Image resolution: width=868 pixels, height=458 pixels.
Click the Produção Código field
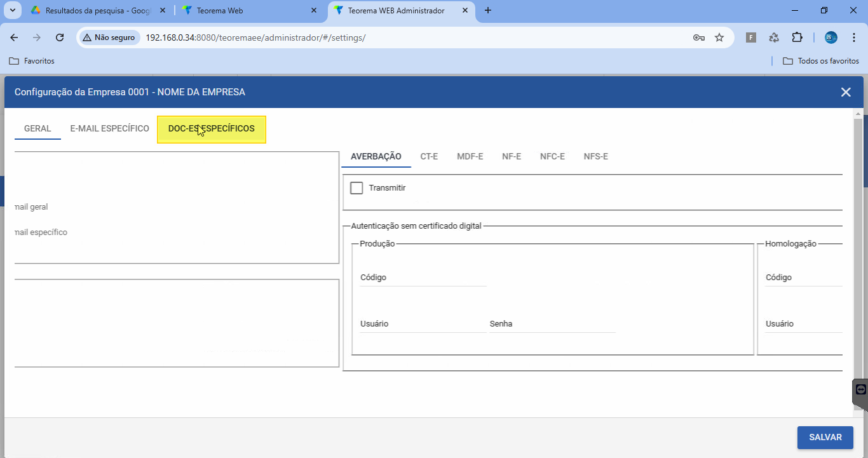[423, 278]
